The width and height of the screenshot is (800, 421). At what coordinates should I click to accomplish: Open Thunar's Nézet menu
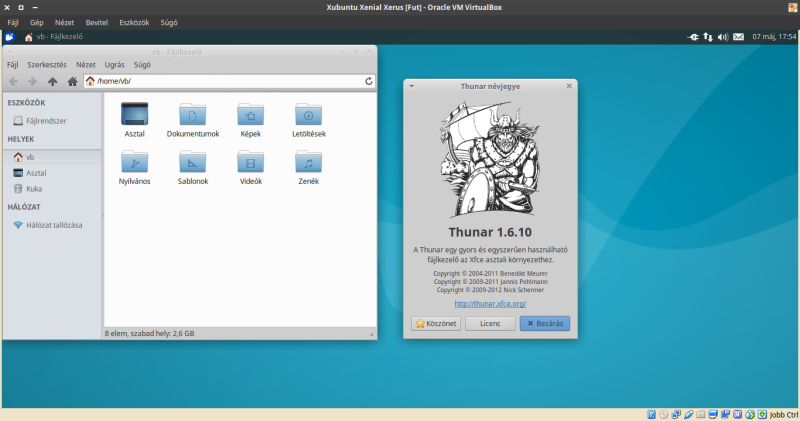[x=86, y=65]
